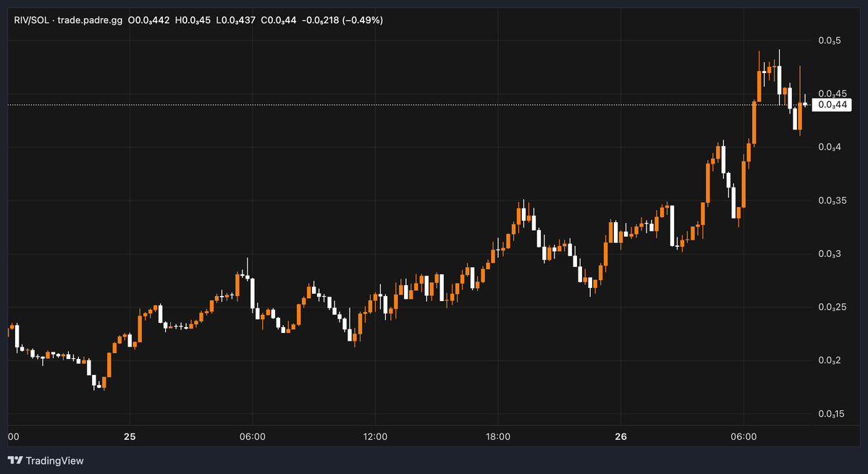The image size is (868, 474).
Task: Click the 0.0₃2 price axis label
Action: 829,360
